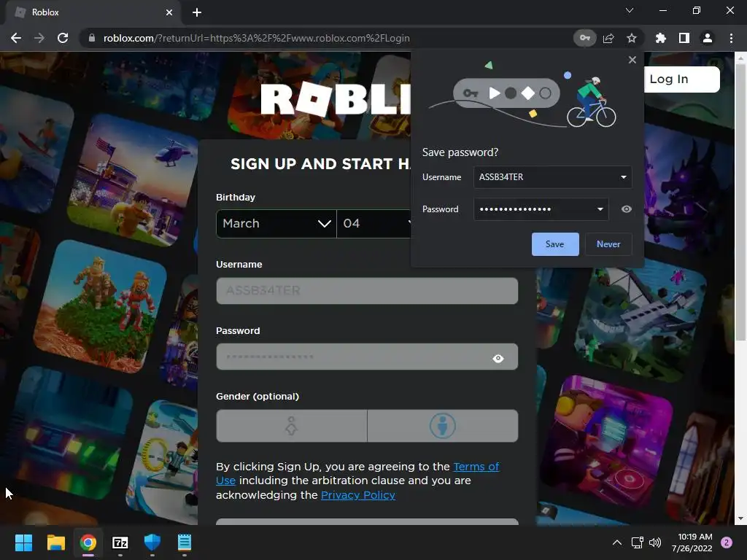Open the tab search chevron
Image resolution: width=747 pixels, height=560 pixels.
pos(630,10)
